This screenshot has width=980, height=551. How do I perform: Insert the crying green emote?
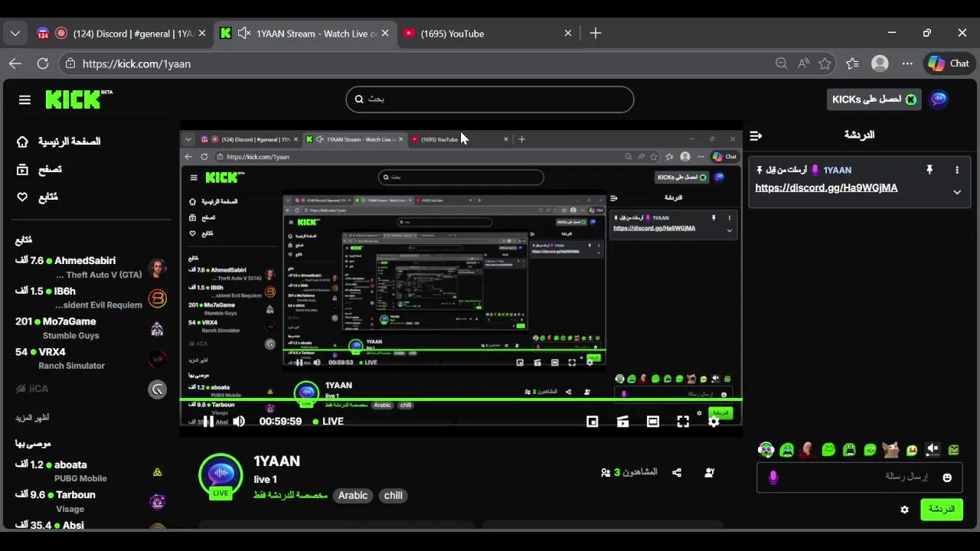point(786,450)
